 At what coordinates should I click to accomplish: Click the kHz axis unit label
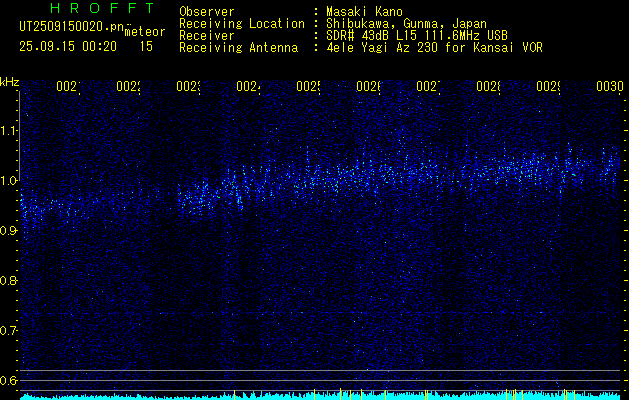tap(10, 82)
